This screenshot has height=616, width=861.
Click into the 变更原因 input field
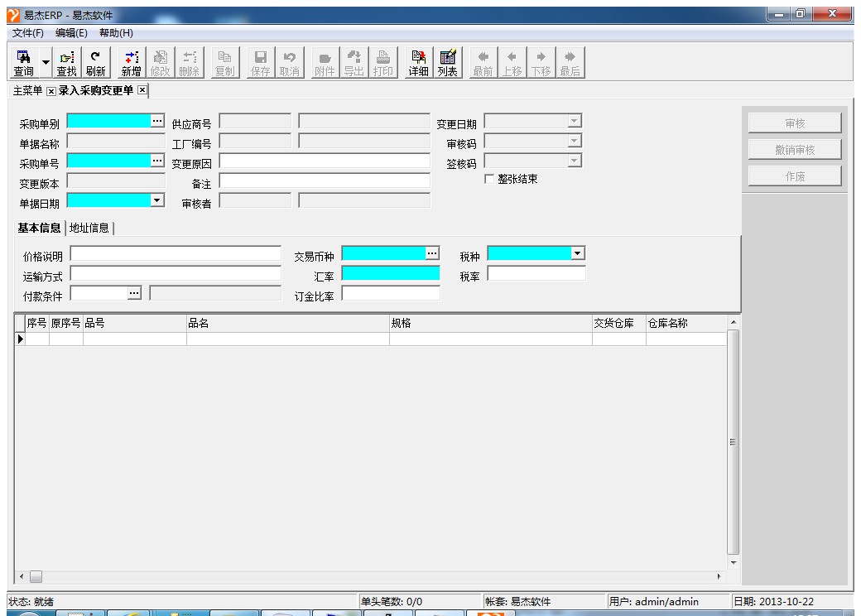[x=324, y=161]
